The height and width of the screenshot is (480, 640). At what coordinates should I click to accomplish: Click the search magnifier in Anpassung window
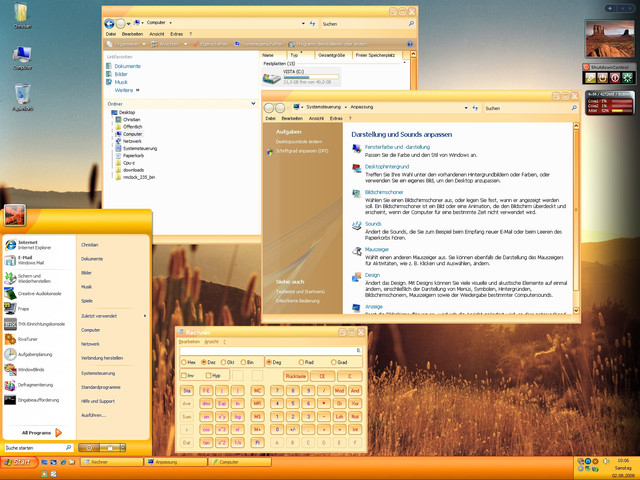pyautogui.click(x=574, y=108)
